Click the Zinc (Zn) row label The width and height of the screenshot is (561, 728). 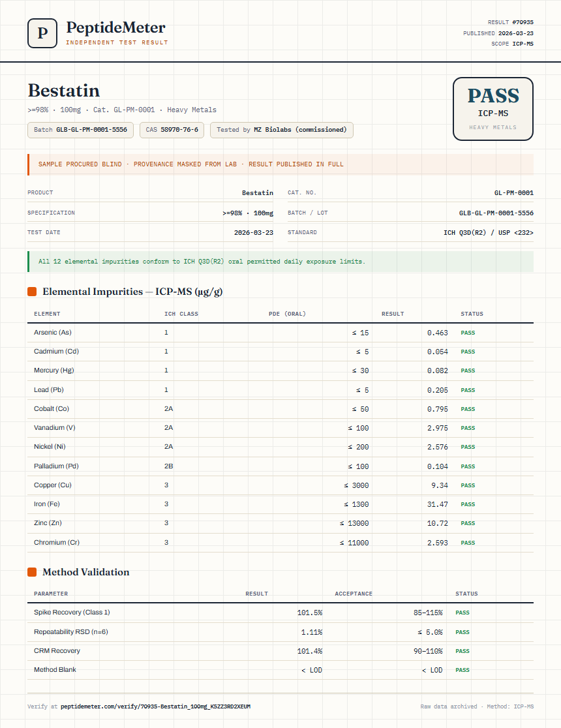coord(48,523)
